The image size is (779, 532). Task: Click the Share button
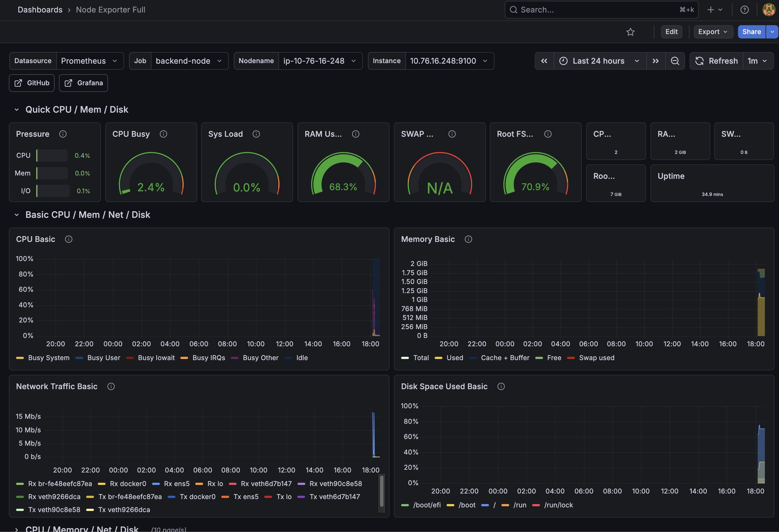pyautogui.click(x=752, y=32)
